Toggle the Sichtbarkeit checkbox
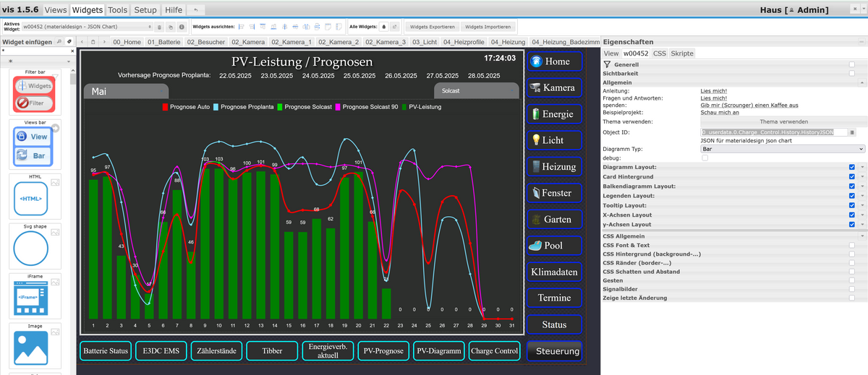 [x=852, y=73]
